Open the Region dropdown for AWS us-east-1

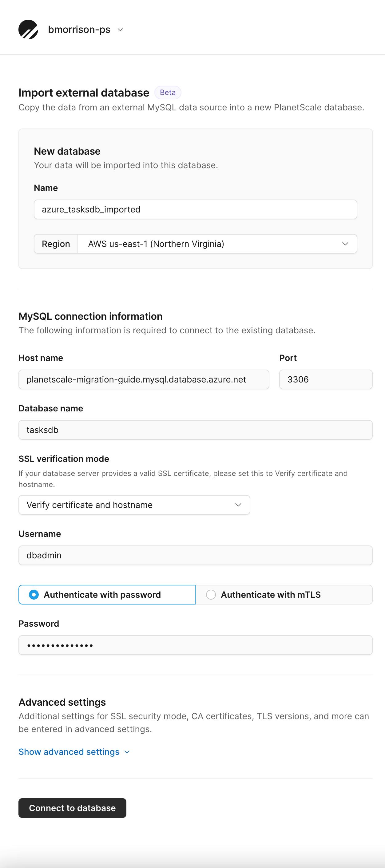[217, 244]
